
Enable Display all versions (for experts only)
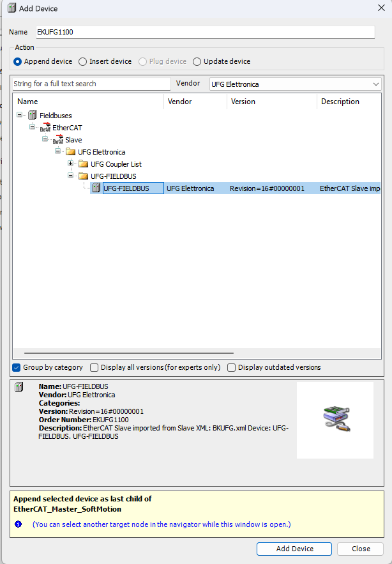click(x=94, y=367)
